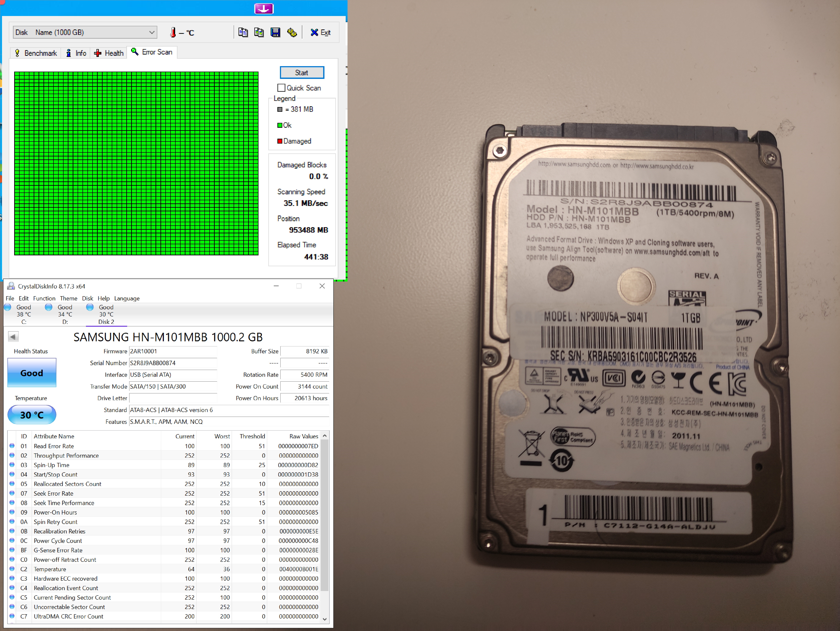Click the SMART list scroll down arrow
Screen dimensions: 840x631
click(x=325, y=619)
